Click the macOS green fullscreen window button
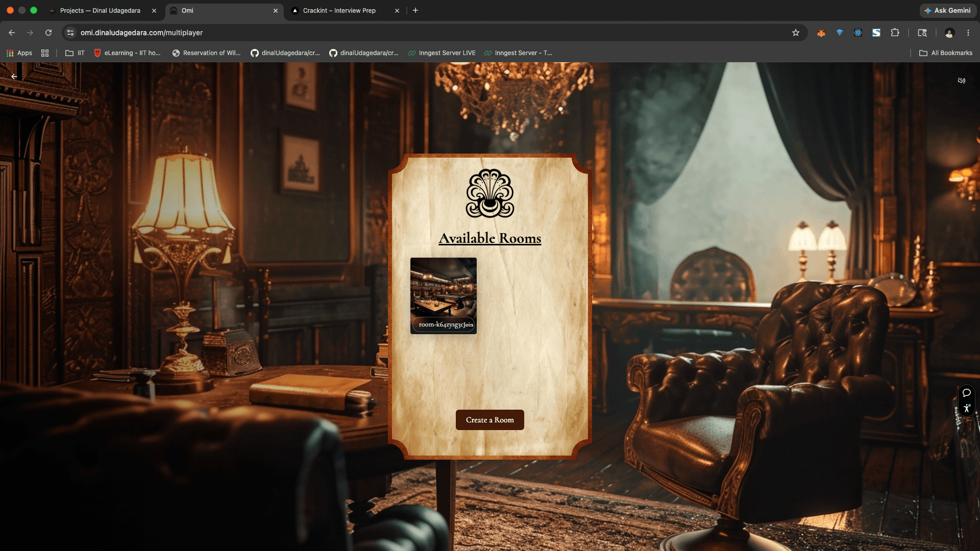 (34, 10)
